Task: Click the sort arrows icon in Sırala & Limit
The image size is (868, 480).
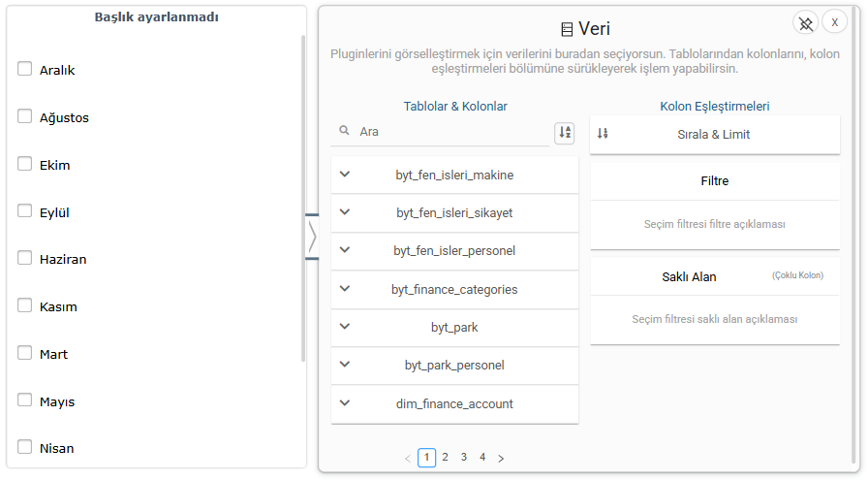Action: [603, 134]
